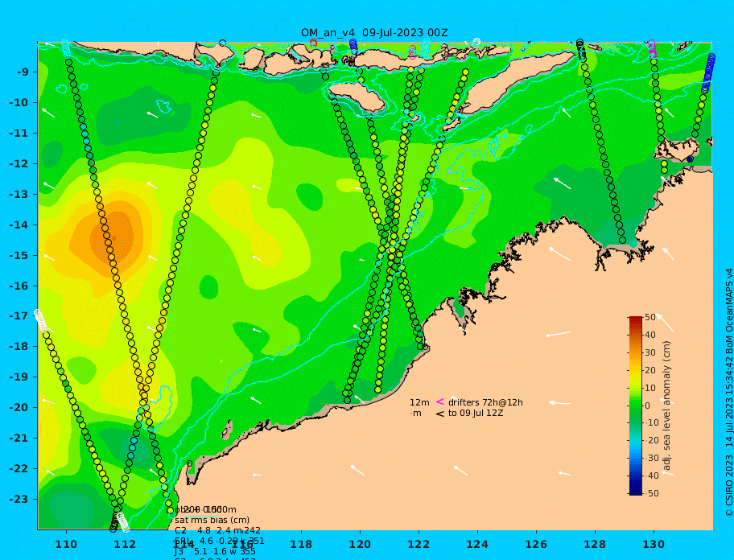Click colour bar value '50'

650,317
